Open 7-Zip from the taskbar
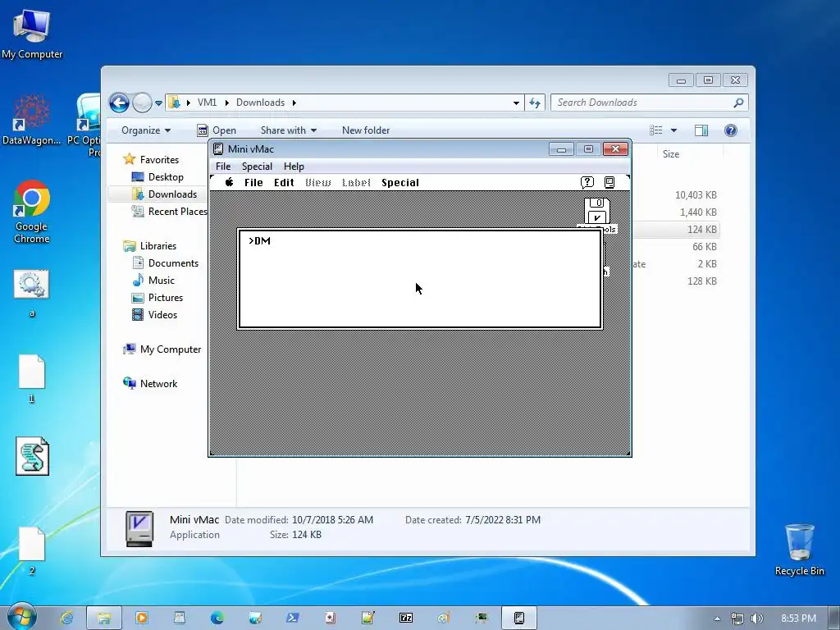Viewport: 840px width, 630px height. coord(406,618)
